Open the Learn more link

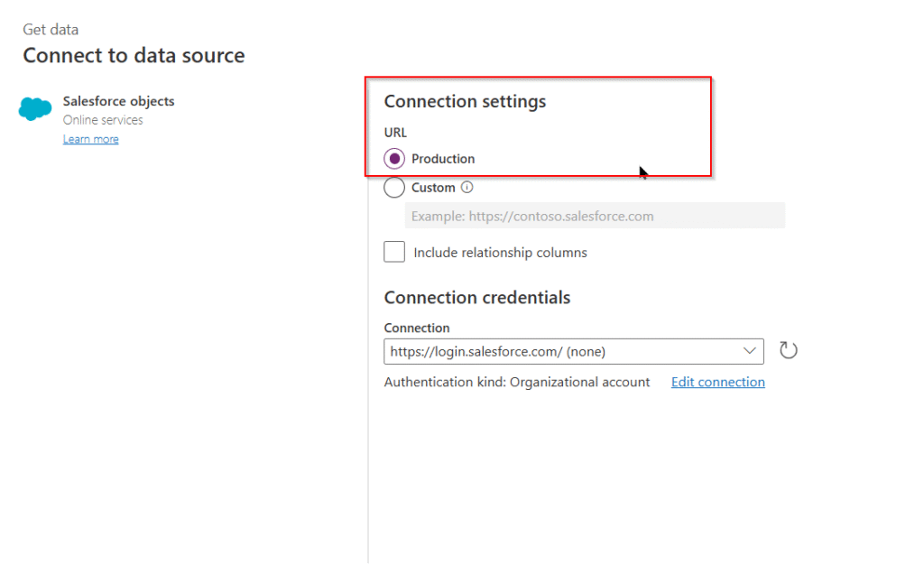pyautogui.click(x=91, y=139)
